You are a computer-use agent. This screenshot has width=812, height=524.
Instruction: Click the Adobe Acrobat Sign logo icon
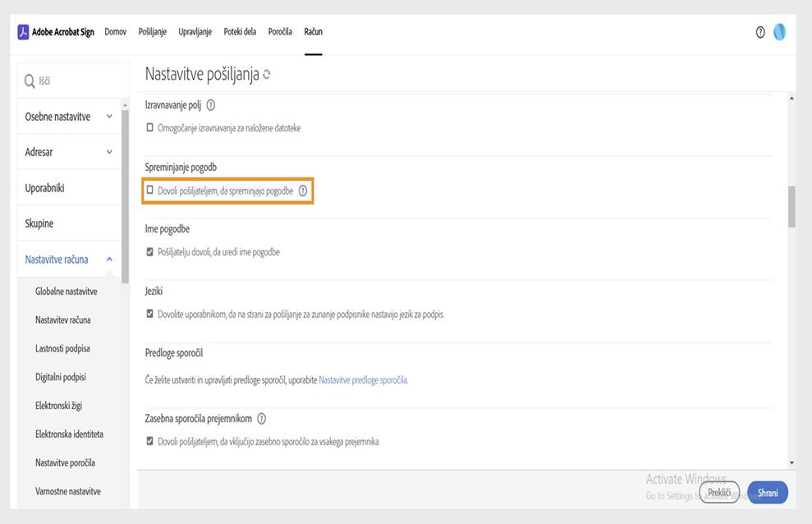point(23,32)
